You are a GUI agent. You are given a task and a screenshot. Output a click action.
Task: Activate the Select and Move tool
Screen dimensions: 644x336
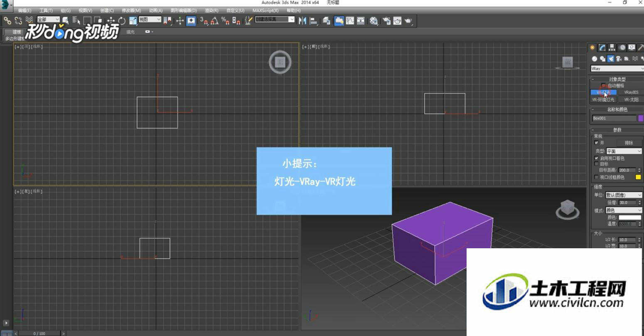(111, 21)
